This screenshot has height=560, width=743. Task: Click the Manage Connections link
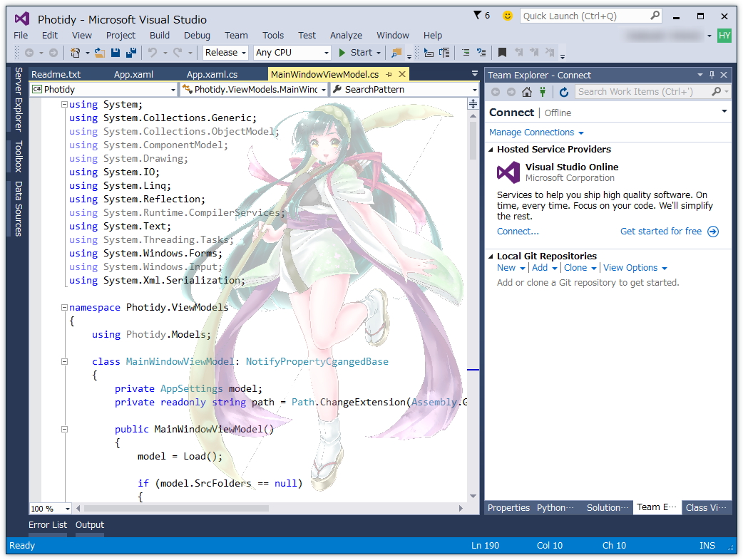(x=532, y=133)
